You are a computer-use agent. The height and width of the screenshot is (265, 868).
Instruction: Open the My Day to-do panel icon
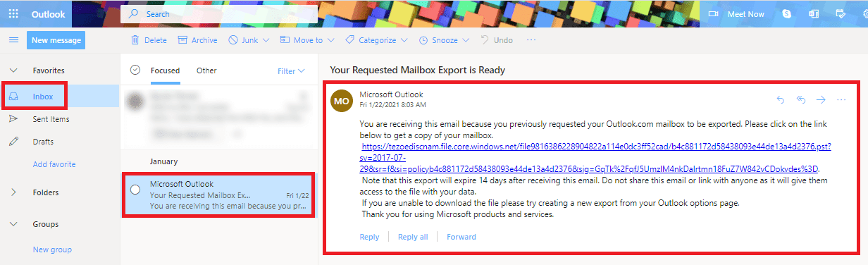841,14
